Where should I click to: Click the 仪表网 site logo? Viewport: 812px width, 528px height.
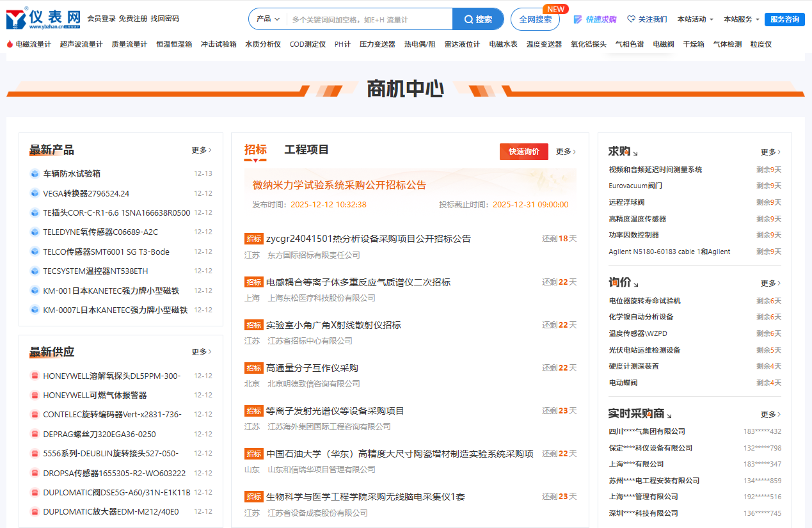coord(44,19)
